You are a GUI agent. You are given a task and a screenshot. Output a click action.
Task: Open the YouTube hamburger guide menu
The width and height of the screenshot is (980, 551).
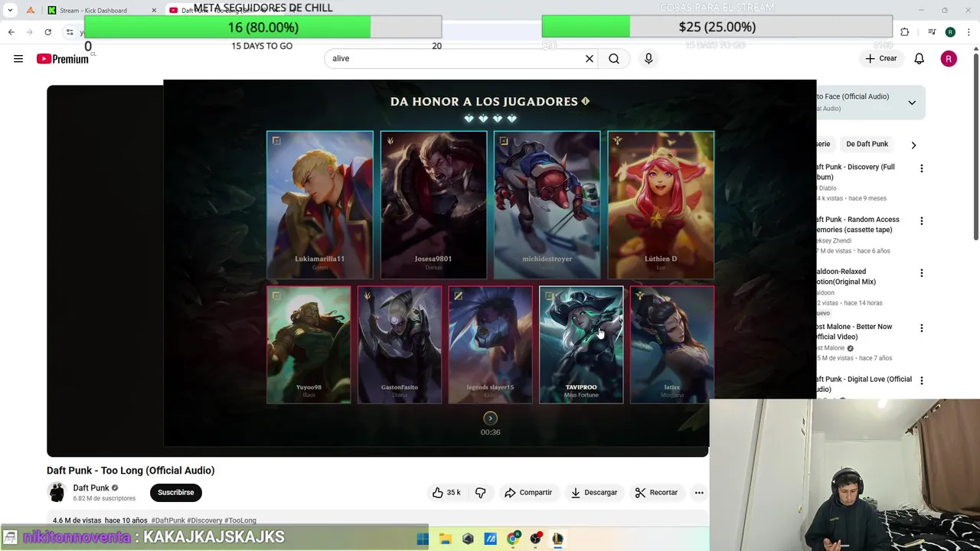(18, 59)
